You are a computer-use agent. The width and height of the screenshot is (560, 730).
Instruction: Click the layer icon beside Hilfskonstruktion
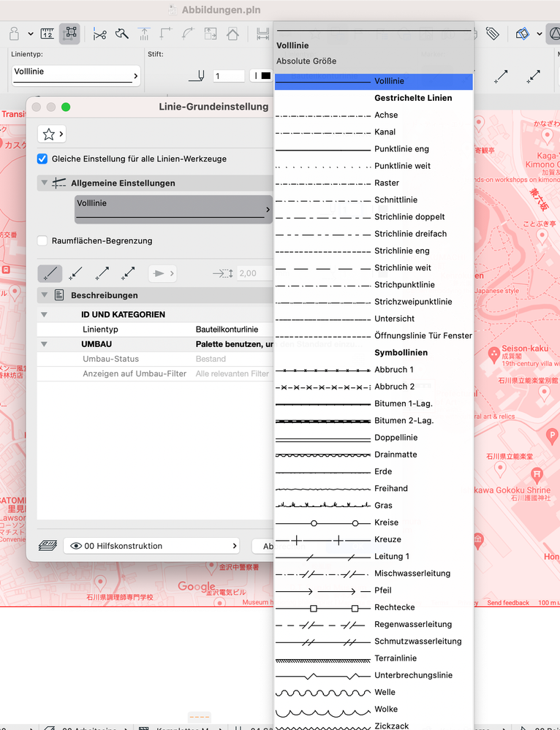click(x=48, y=546)
